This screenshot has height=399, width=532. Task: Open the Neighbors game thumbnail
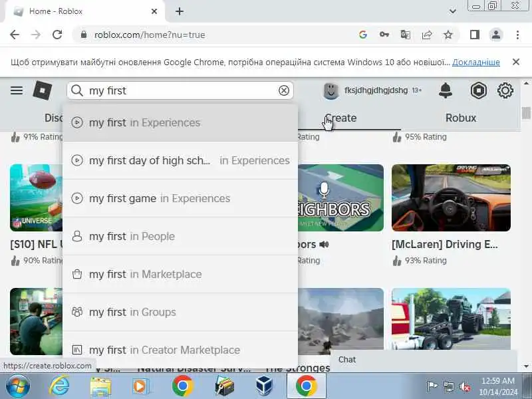[340, 198]
